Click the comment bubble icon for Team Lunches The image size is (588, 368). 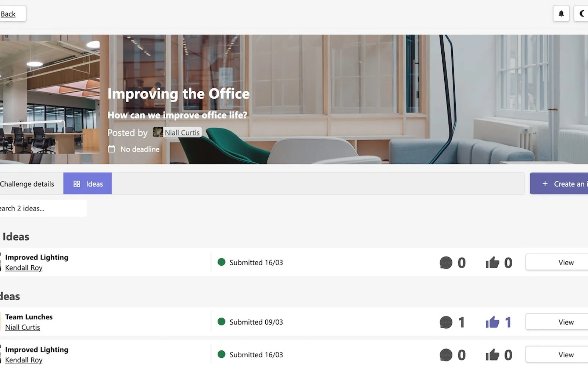click(x=446, y=322)
